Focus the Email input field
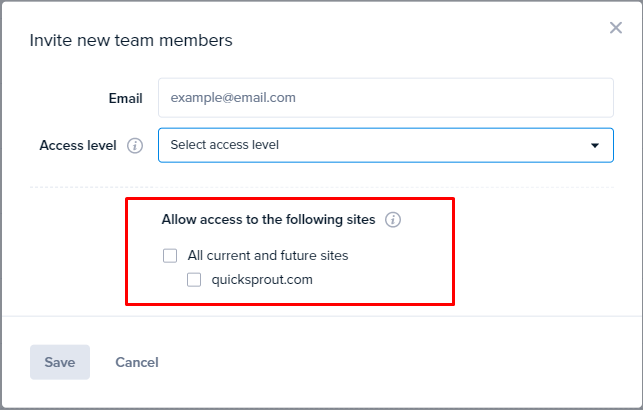 click(386, 98)
